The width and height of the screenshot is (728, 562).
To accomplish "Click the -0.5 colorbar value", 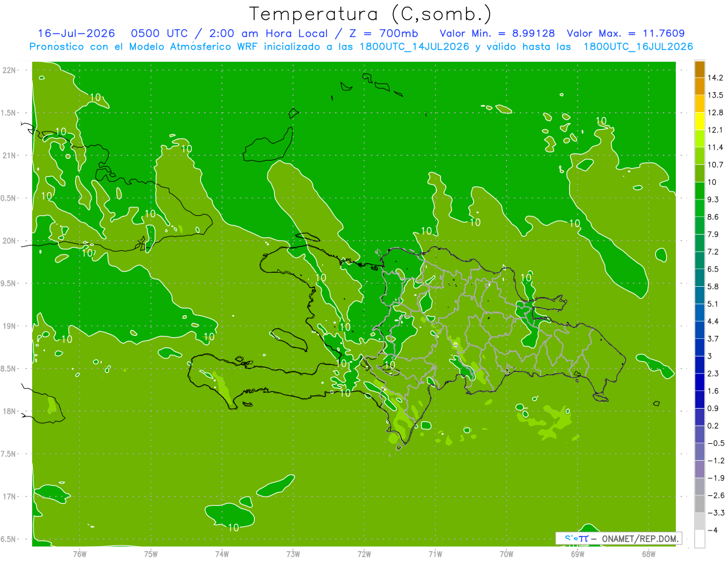I will [715, 443].
